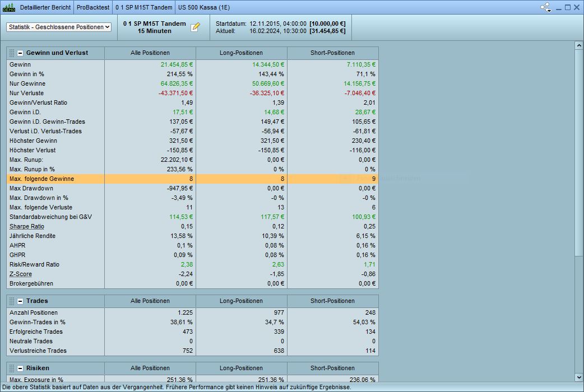Click the Startdatum capital value [10.000,00 €]
This screenshot has height=392, width=584.
327,24
